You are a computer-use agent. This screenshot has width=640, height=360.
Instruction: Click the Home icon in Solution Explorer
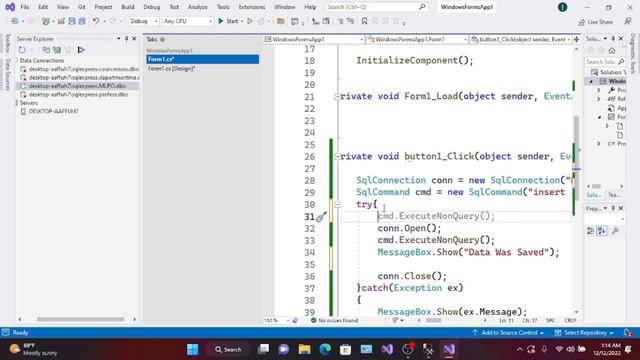point(611,51)
